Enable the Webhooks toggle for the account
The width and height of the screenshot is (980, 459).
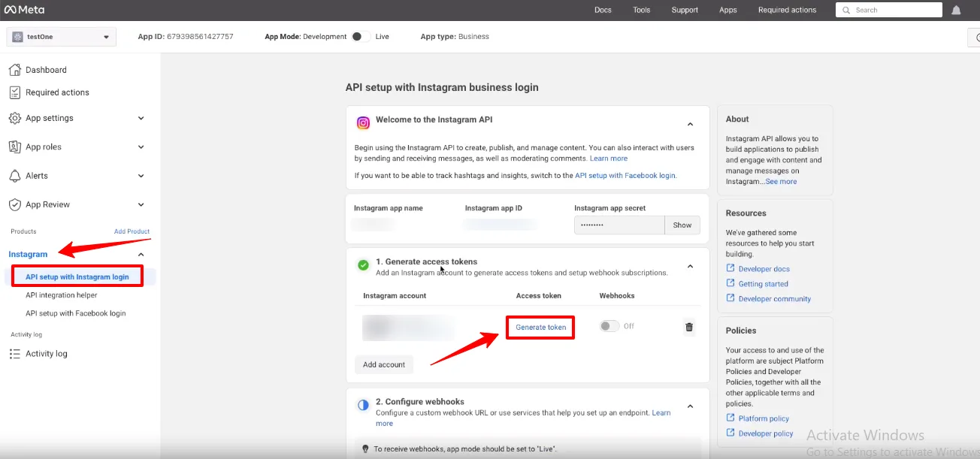coord(609,326)
